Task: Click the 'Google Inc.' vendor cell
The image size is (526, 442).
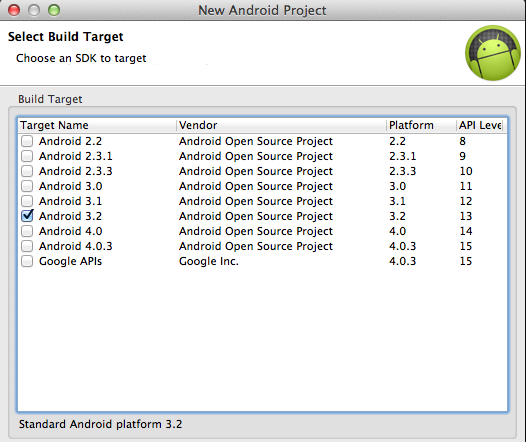Action: pyautogui.click(x=209, y=261)
